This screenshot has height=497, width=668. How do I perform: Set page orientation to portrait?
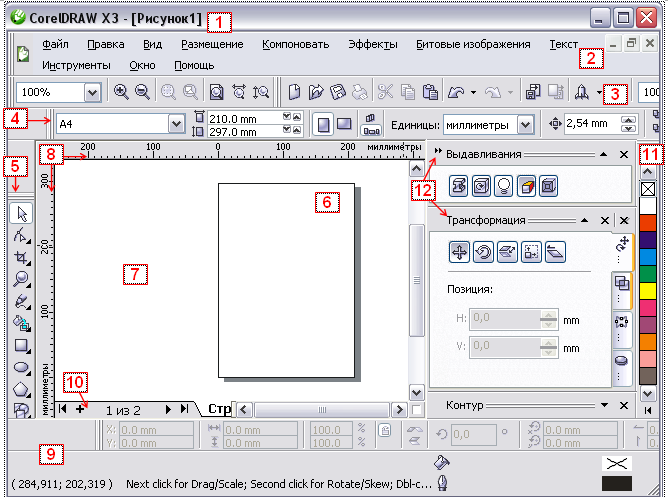click(323, 125)
